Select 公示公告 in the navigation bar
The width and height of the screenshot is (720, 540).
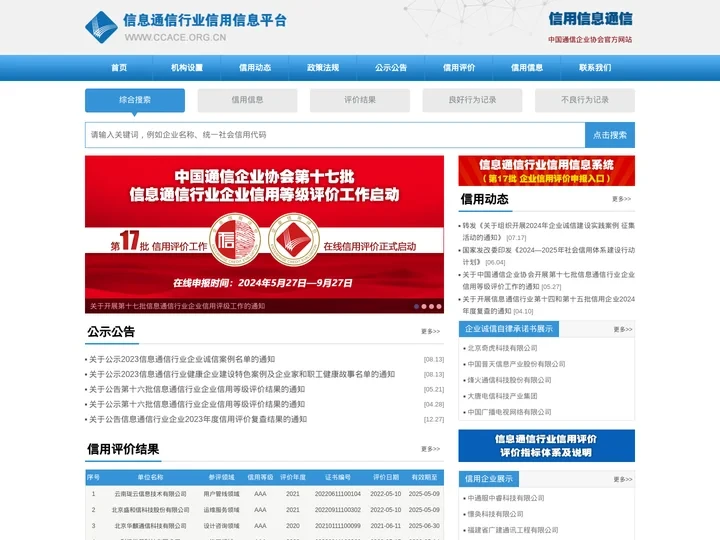pyautogui.click(x=391, y=68)
